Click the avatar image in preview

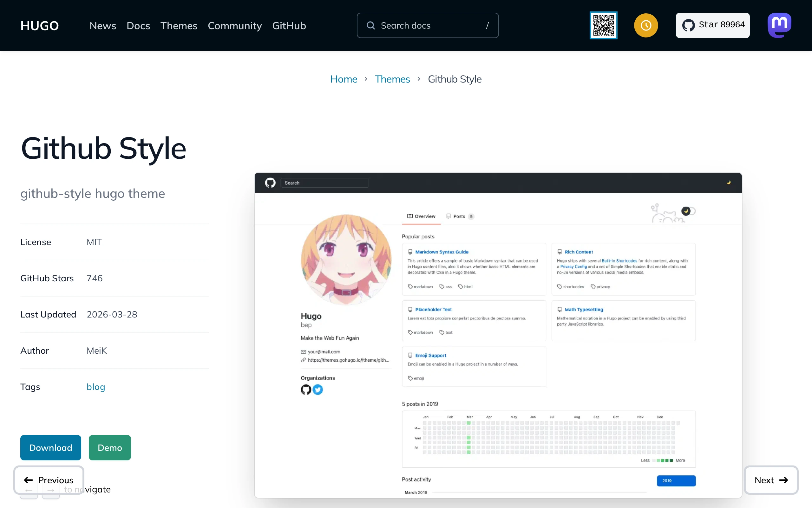coord(346,259)
